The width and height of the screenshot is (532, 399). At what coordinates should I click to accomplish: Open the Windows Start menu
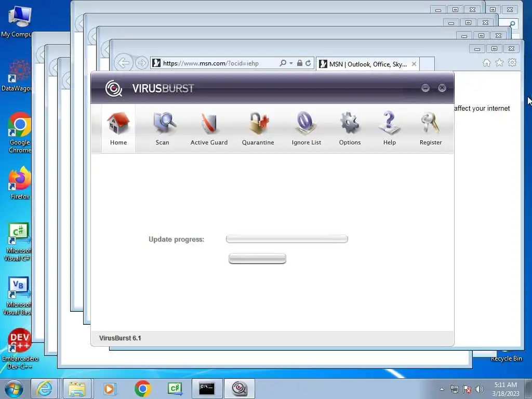click(14, 389)
